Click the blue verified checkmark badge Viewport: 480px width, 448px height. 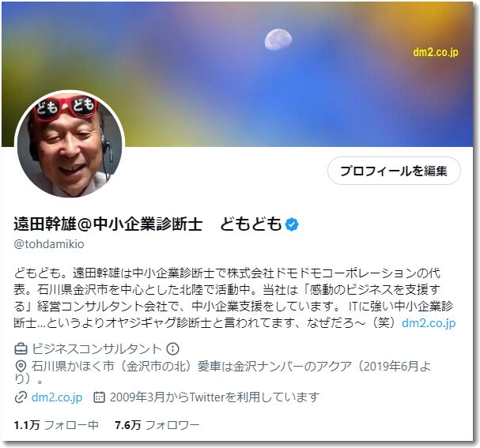(292, 224)
